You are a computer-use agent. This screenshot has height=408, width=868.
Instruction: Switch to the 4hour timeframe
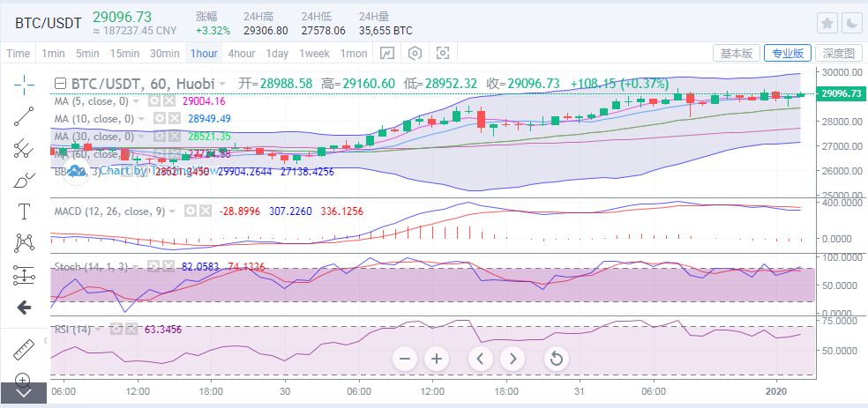tap(241, 53)
